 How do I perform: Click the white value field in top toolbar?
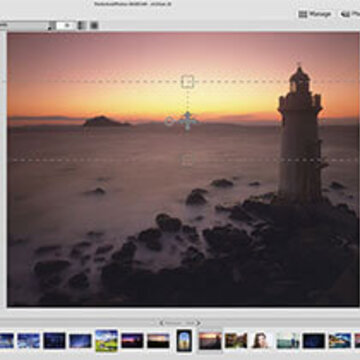click(x=66, y=25)
